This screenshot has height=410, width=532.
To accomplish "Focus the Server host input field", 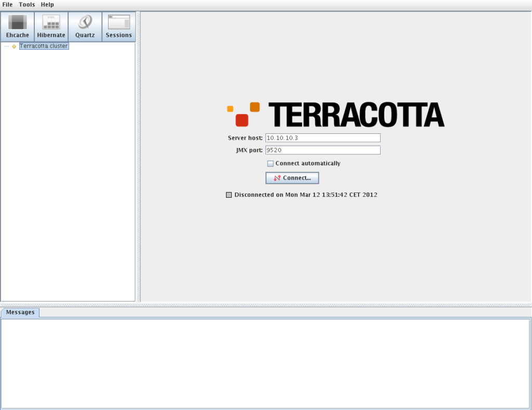I will coord(323,138).
